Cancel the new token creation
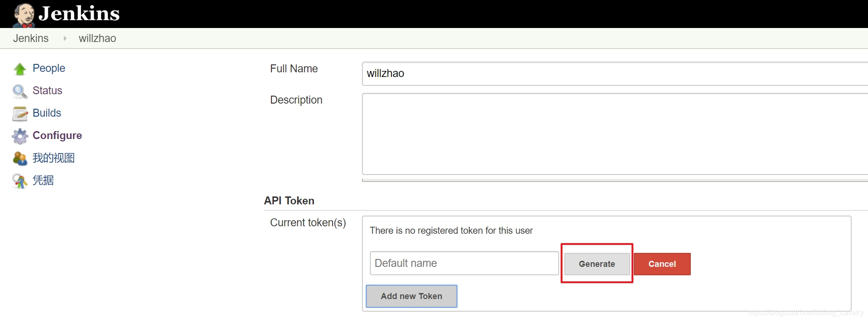 tap(662, 264)
